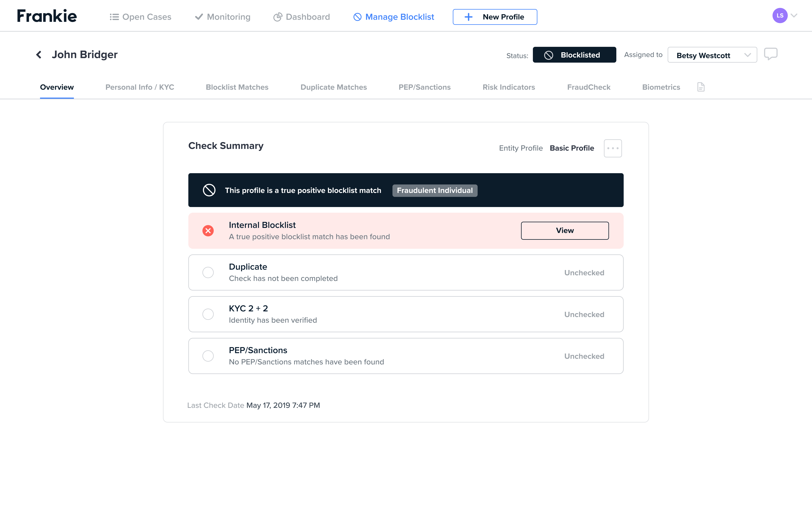
Task: Open the Blocklisted status selector
Action: tap(574, 55)
